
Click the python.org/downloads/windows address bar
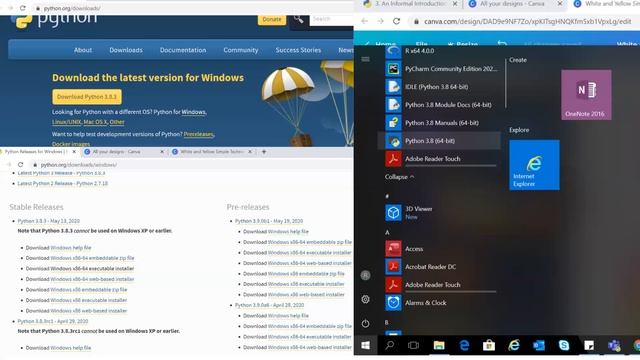[x=192, y=164]
